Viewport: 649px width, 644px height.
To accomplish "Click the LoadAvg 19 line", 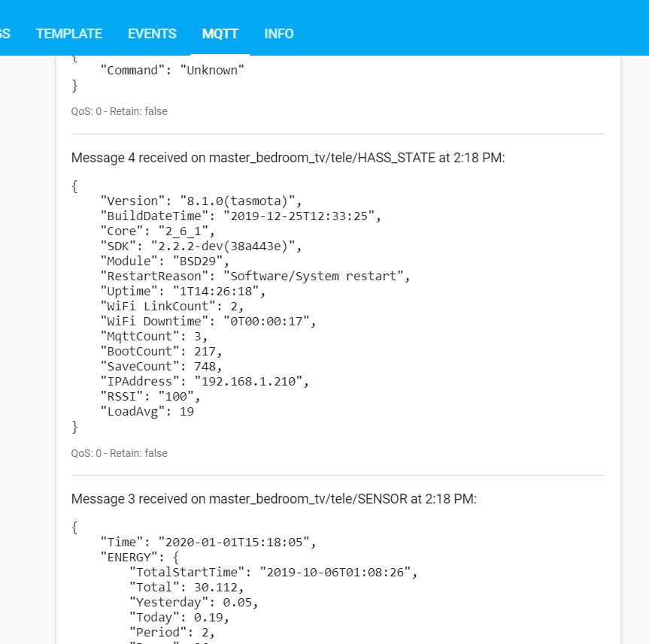I will tap(147, 411).
